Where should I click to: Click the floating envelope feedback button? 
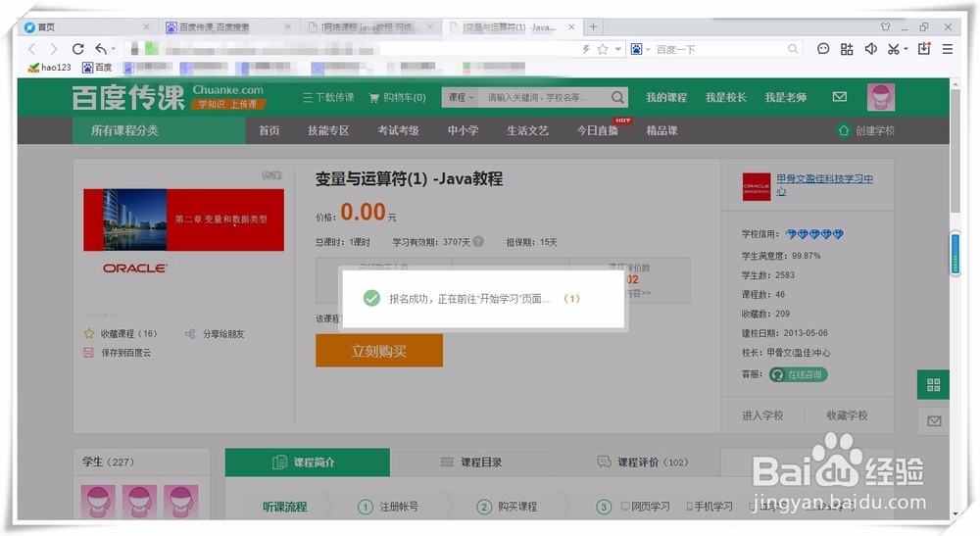click(934, 421)
